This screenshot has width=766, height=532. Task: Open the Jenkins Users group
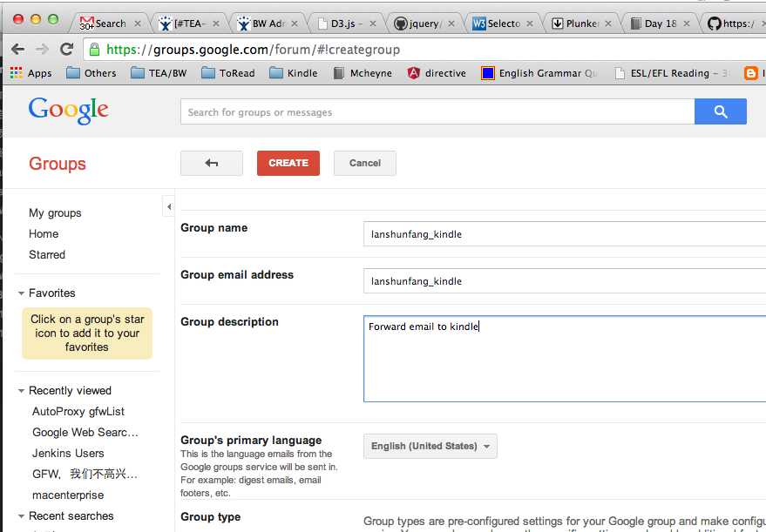tap(68, 454)
